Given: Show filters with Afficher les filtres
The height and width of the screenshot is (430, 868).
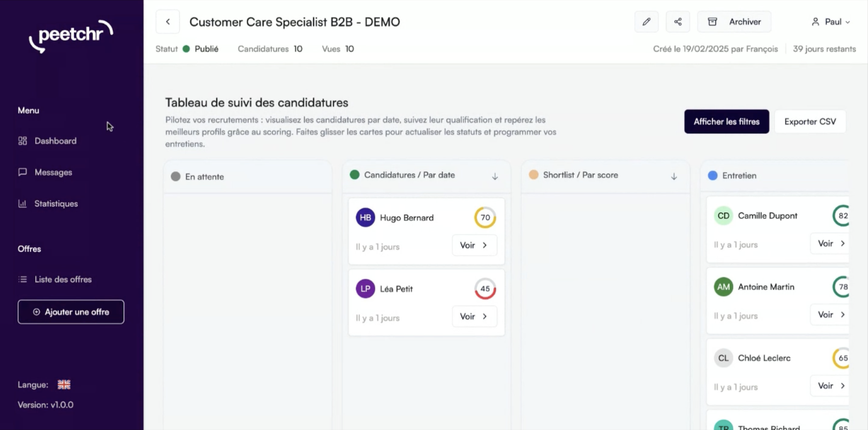Looking at the screenshot, I should pyautogui.click(x=726, y=122).
